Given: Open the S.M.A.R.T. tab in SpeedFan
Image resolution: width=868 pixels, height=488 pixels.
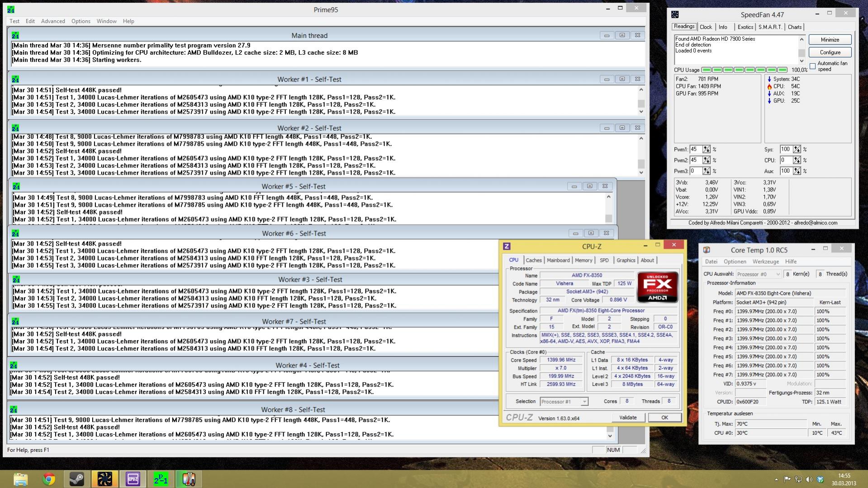Looking at the screenshot, I should pyautogui.click(x=770, y=27).
